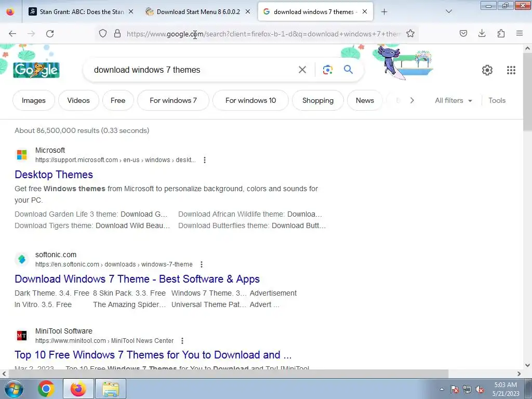Viewport: 532px width, 399px height.
Task: Click the Microsoft site favicon
Action: pos(22,155)
